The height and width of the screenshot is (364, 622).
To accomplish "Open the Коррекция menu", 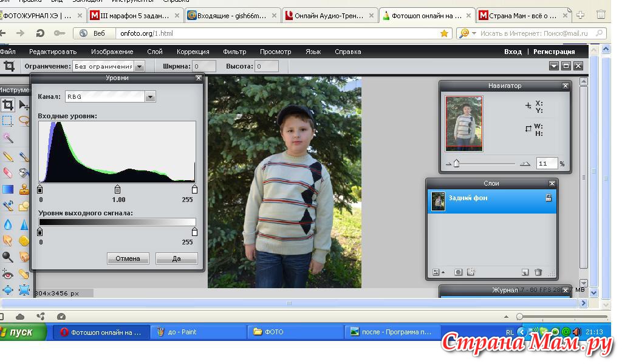I will [x=193, y=52].
